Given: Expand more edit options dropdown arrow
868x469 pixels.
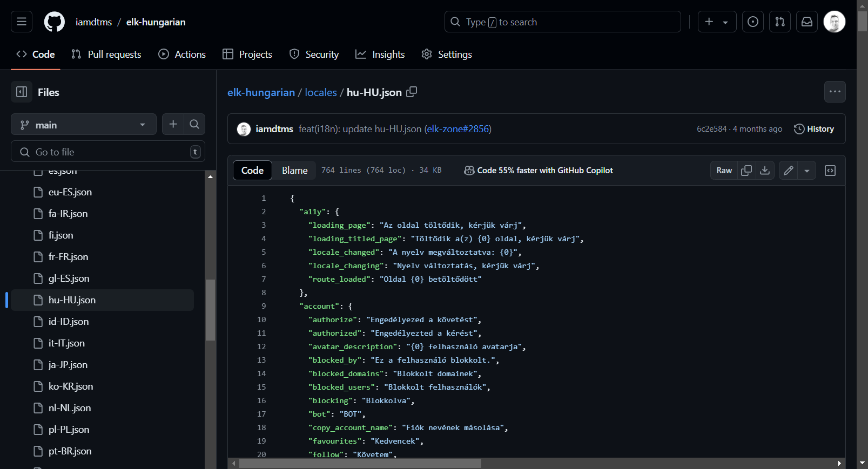Looking at the screenshot, I should 807,171.
